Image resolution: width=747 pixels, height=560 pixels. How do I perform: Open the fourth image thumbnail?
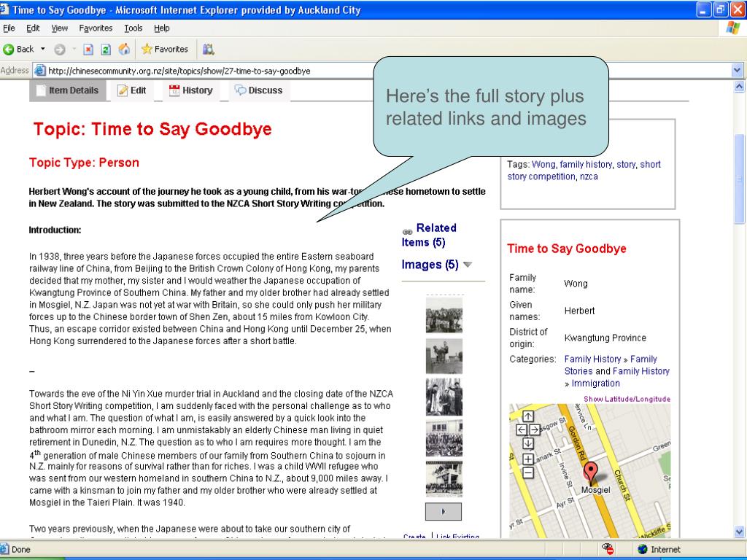(444, 438)
